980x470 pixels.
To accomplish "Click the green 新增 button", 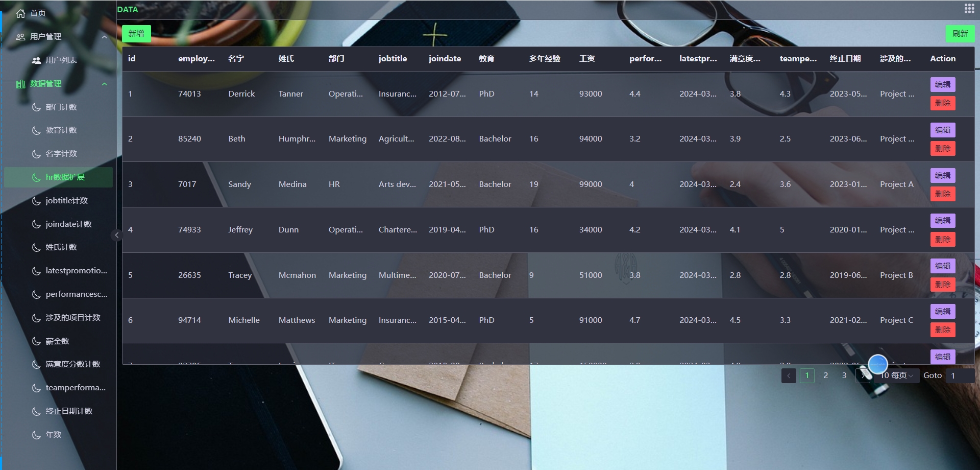I will coord(136,34).
